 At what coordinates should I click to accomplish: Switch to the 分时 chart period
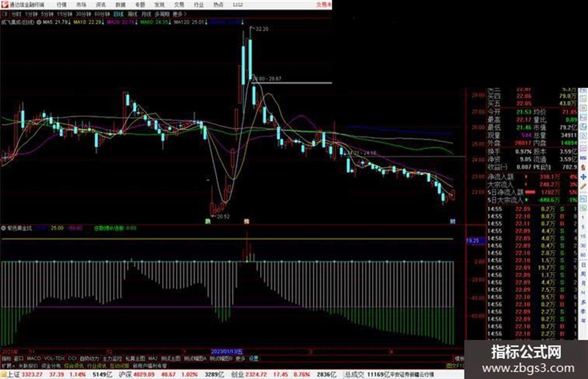[x=16, y=14]
